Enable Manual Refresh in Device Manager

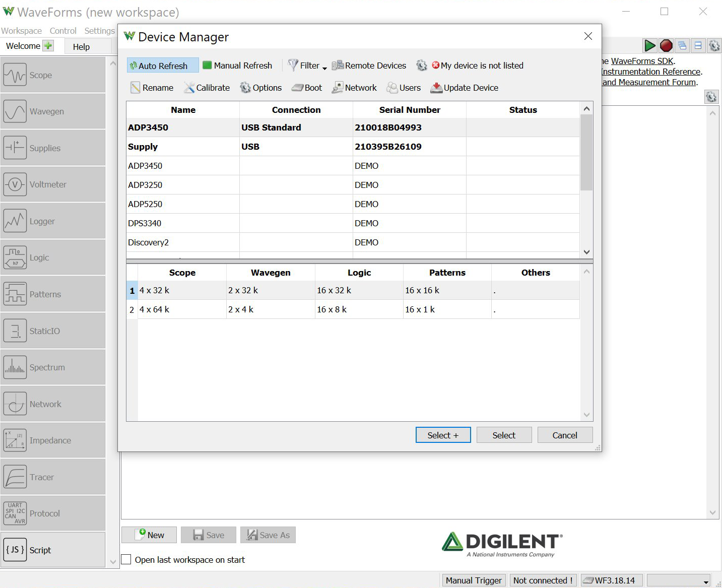point(237,66)
